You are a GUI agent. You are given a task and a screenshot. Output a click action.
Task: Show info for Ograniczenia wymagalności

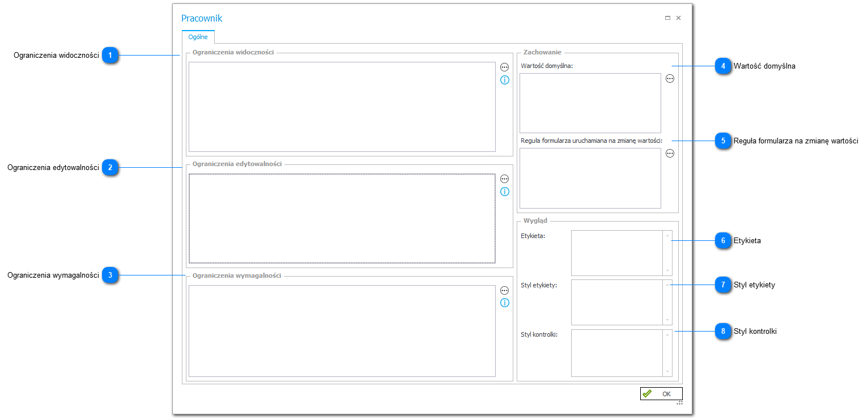[x=504, y=303]
